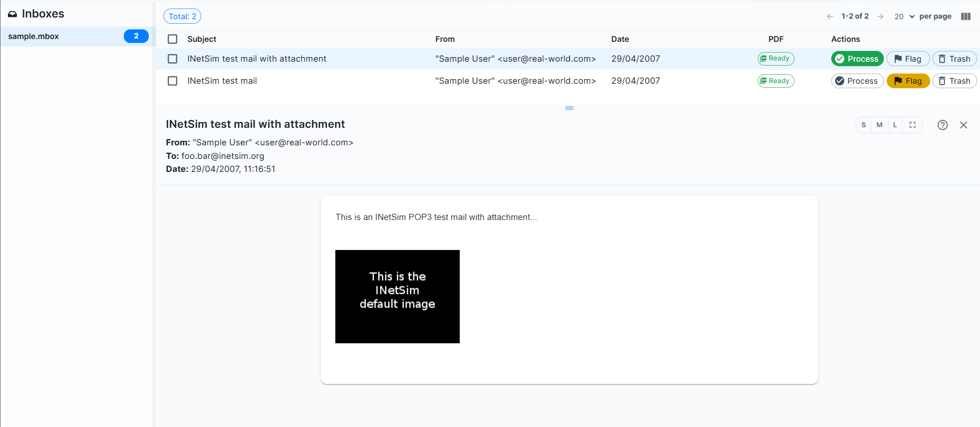Toggle Process on the attachment mail
This screenshot has height=427, width=980.
857,59
